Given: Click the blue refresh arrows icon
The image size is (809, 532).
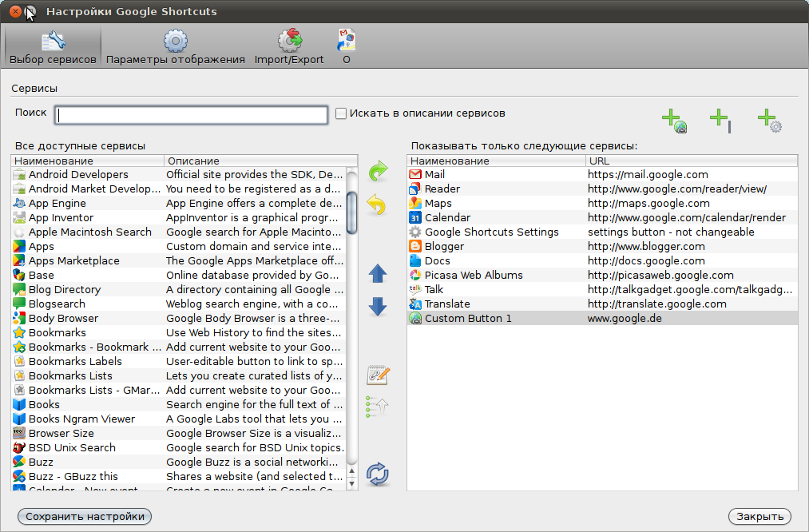Looking at the screenshot, I should tap(378, 474).
